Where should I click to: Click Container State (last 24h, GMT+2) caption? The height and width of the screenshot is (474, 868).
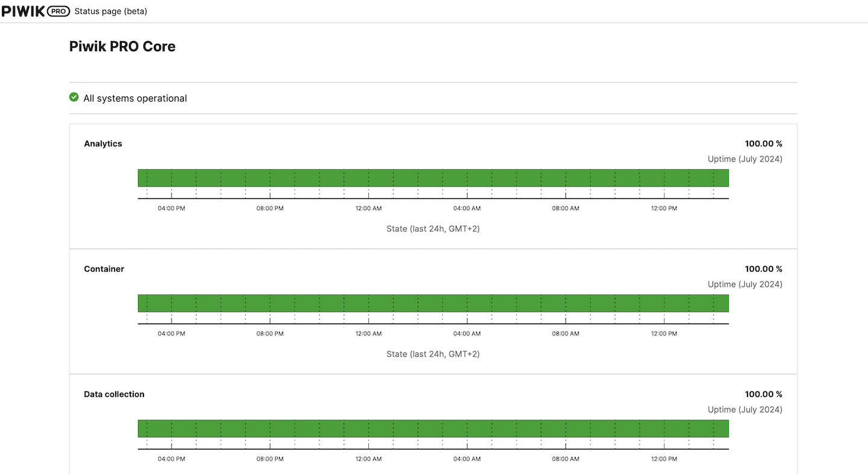pyautogui.click(x=433, y=354)
